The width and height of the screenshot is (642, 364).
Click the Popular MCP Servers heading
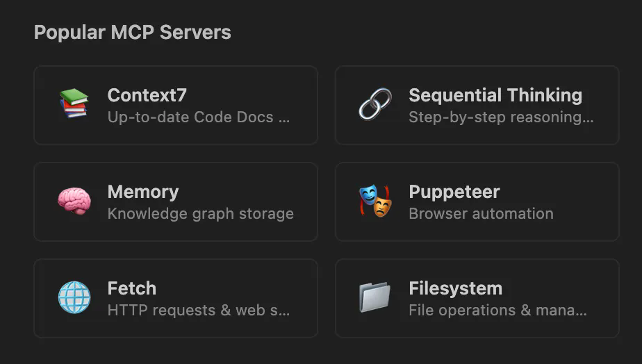click(x=132, y=33)
